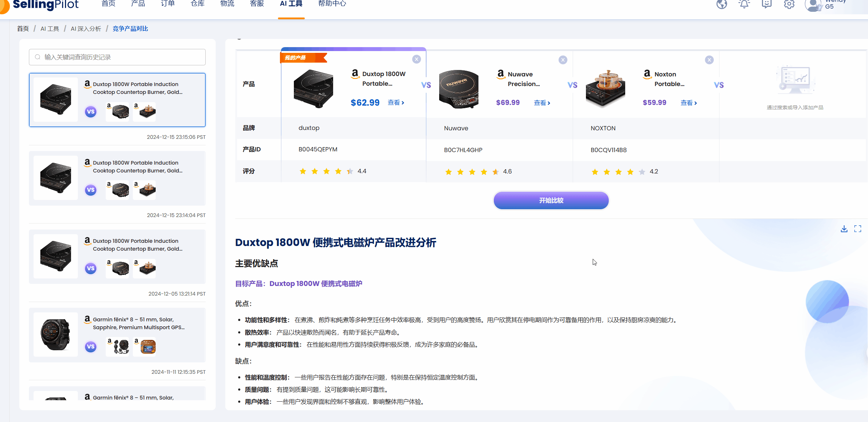This screenshot has height=422, width=868.
Task: Expand analysis to fullscreen icon
Action: pos(858,228)
